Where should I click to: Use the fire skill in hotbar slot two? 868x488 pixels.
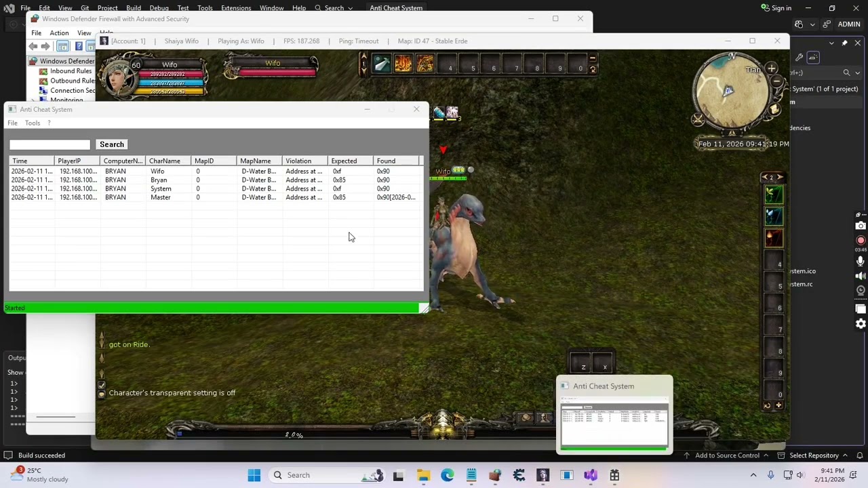coord(403,64)
